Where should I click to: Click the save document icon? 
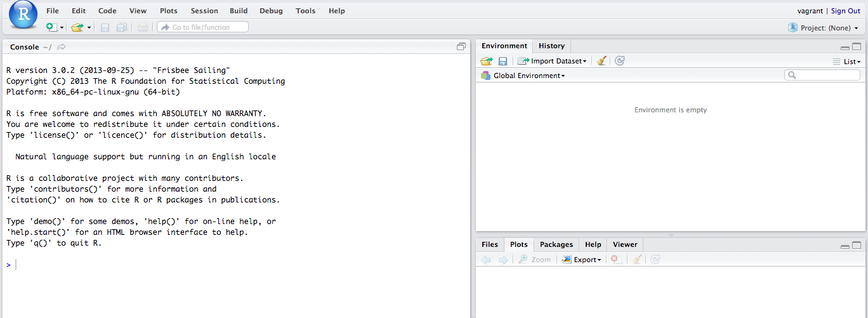[105, 27]
